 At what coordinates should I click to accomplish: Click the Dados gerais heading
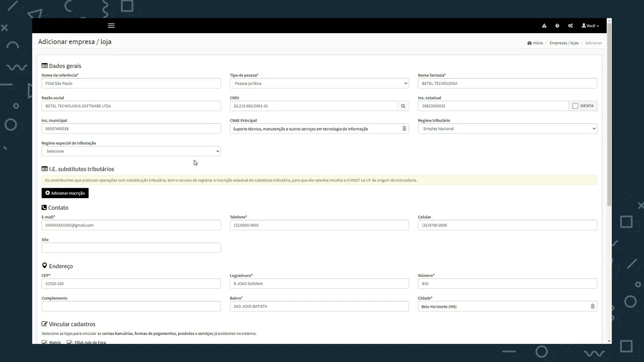pyautogui.click(x=61, y=66)
